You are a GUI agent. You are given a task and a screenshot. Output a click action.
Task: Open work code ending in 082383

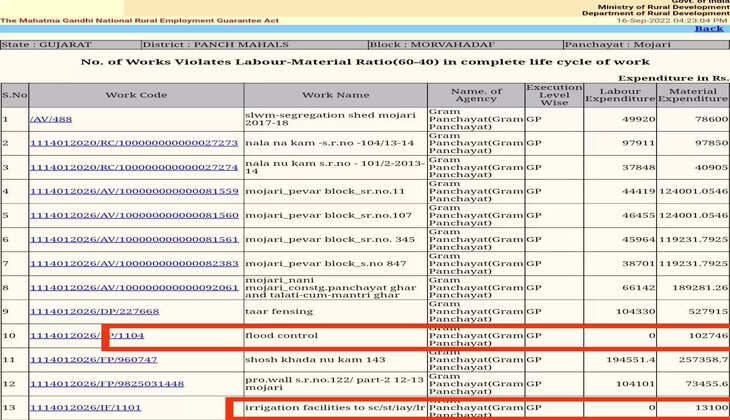[x=133, y=263]
